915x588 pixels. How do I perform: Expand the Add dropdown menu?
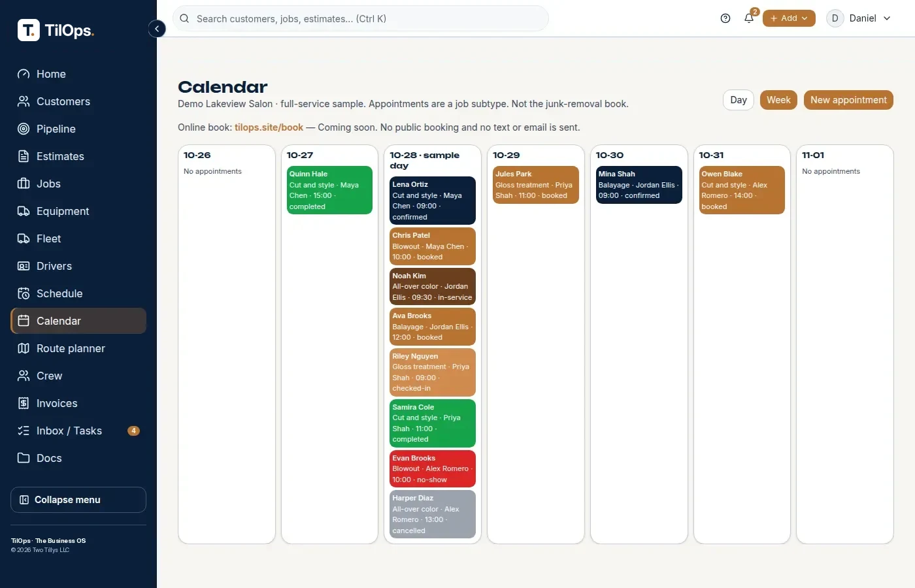[x=789, y=18]
